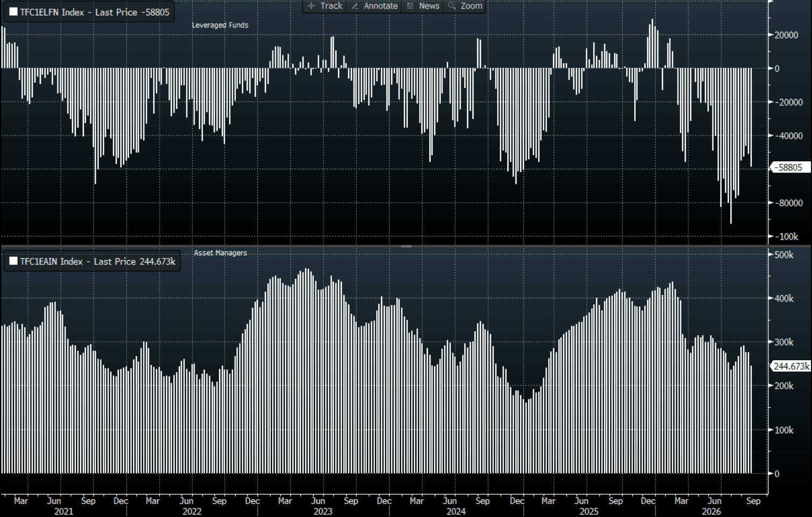Image resolution: width=812 pixels, height=517 pixels.
Task: Click the 200k y-axis label
Action: coord(784,386)
